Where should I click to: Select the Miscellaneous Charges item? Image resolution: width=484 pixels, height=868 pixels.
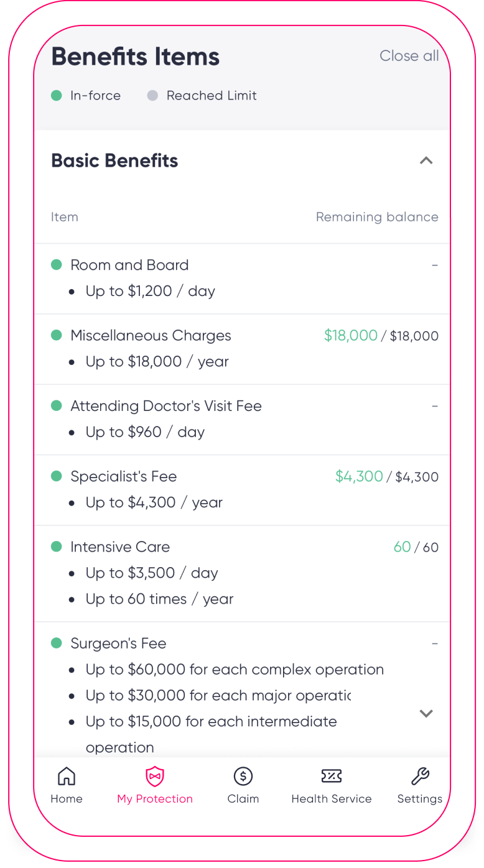[151, 336]
